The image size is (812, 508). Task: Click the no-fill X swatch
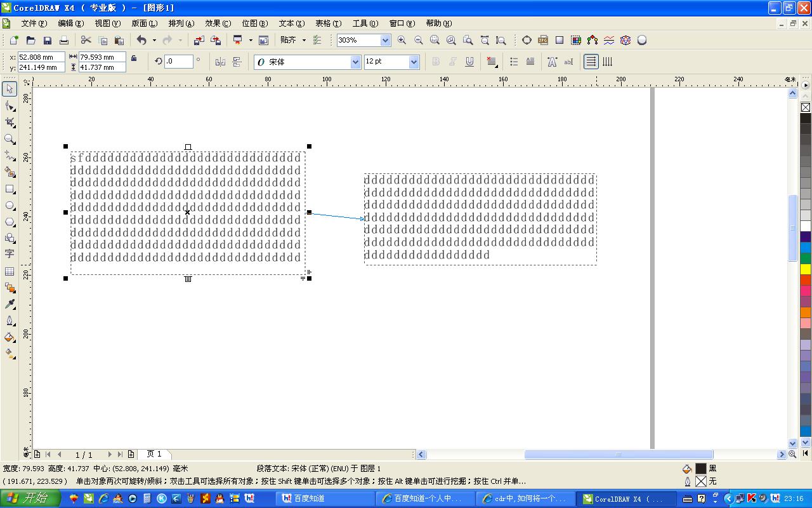click(x=806, y=107)
